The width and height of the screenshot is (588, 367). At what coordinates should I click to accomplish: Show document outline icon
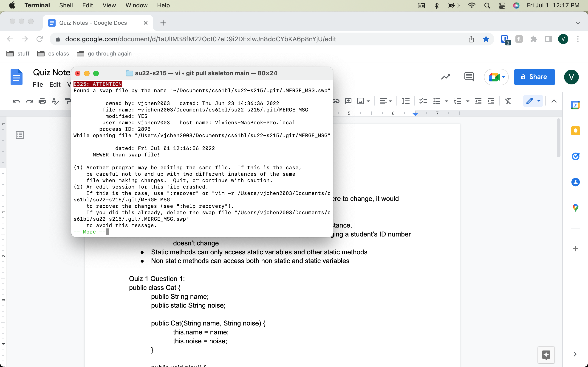(20, 135)
